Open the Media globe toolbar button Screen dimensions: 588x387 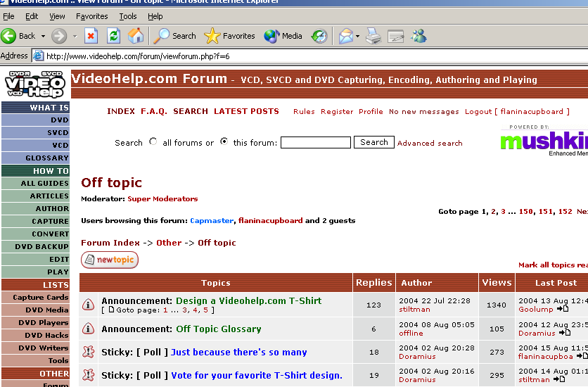pyautogui.click(x=283, y=36)
